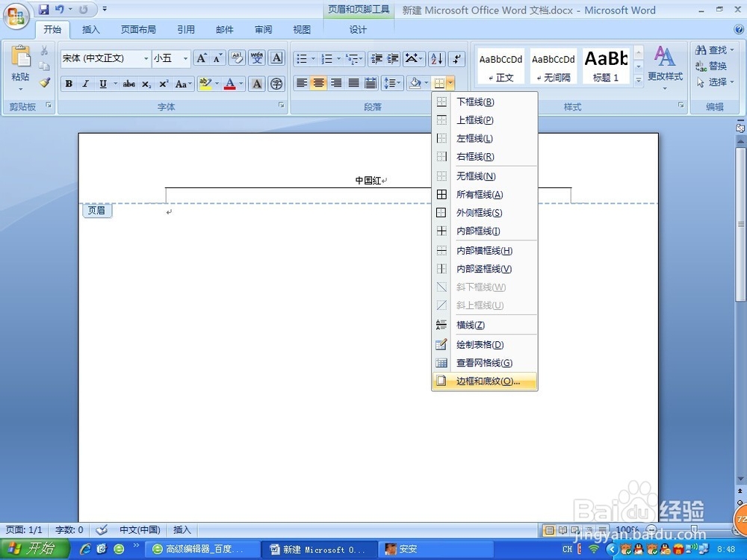
Task: Center align the paragraph
Action: point(319,84)
